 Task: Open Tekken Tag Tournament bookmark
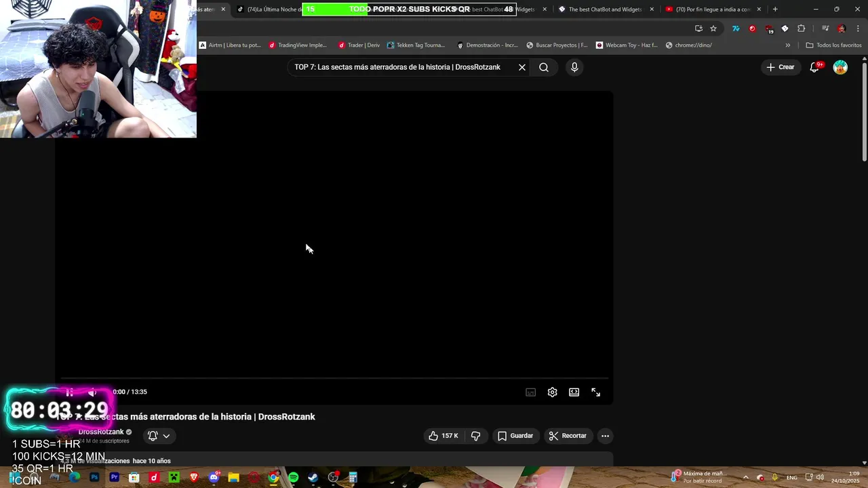coord(416,45)
